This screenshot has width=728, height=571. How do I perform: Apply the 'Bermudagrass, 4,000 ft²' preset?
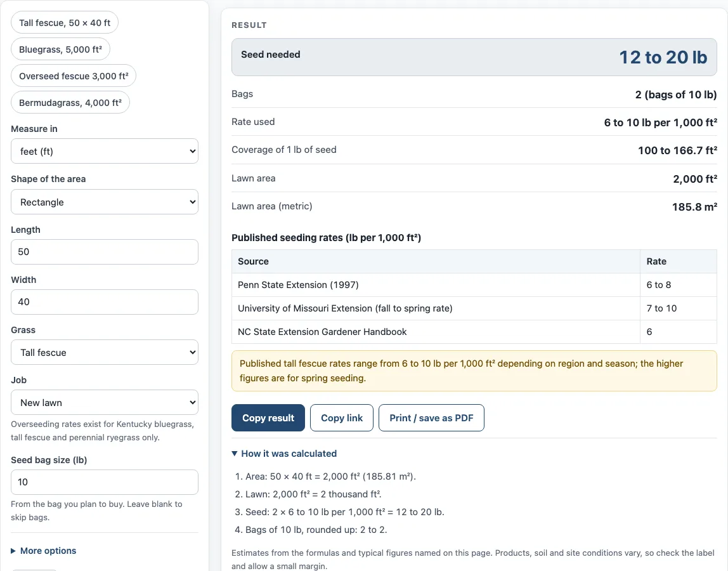tap(70, 103)
